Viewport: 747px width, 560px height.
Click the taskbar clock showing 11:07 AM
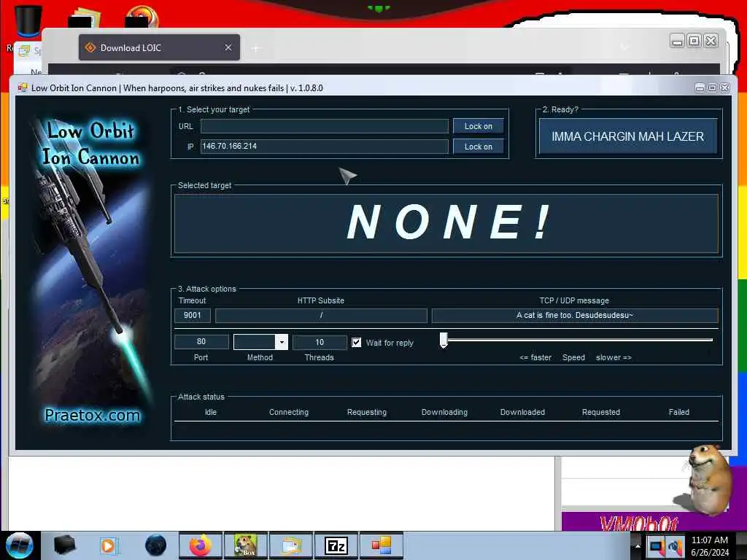click(710, 545)
